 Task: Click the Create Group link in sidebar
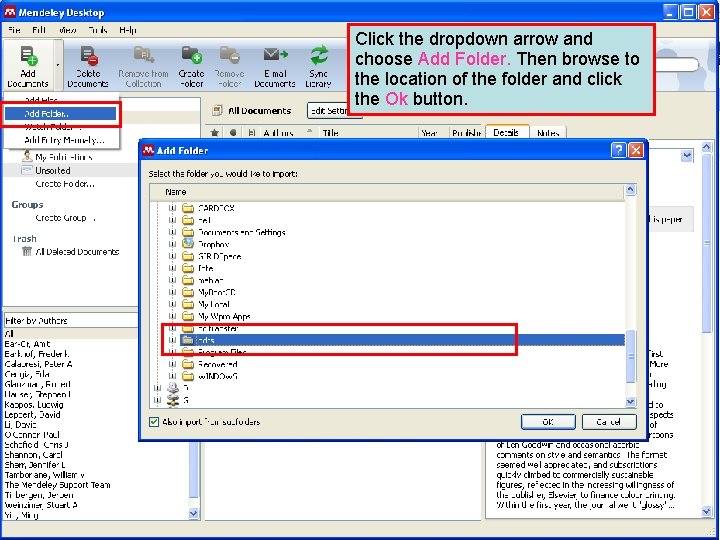[x=64, y=218]
